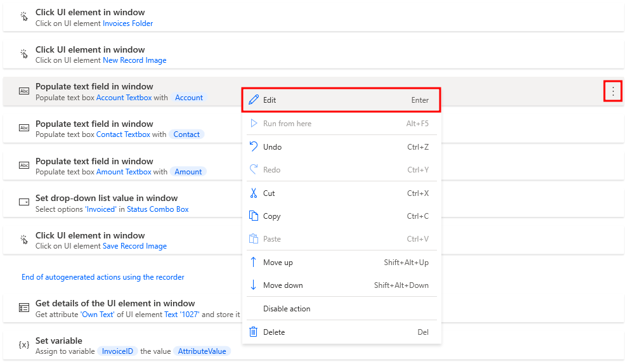Click the Move down arrow icon
The height and width of the screenshot is (364, 638).
(254, 285)
